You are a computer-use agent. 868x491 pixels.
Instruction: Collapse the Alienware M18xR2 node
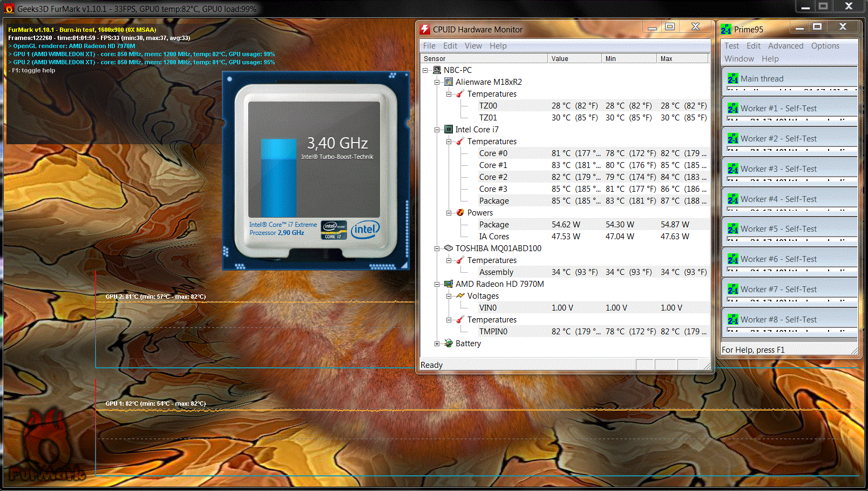[x=437, y=82]
